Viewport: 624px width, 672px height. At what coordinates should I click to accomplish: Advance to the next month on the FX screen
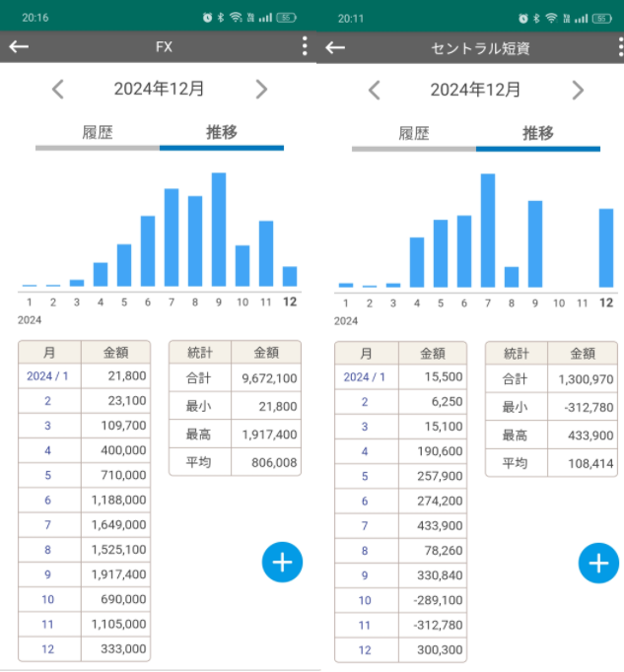click(x=261, y=90)
